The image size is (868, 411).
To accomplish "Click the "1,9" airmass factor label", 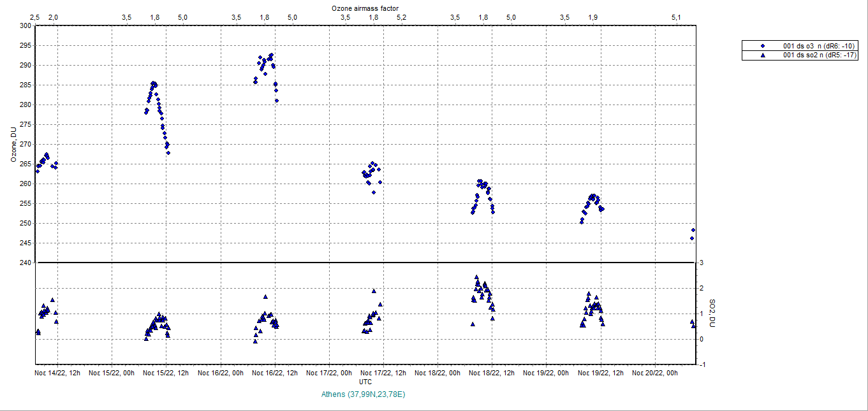I will 593,17.
